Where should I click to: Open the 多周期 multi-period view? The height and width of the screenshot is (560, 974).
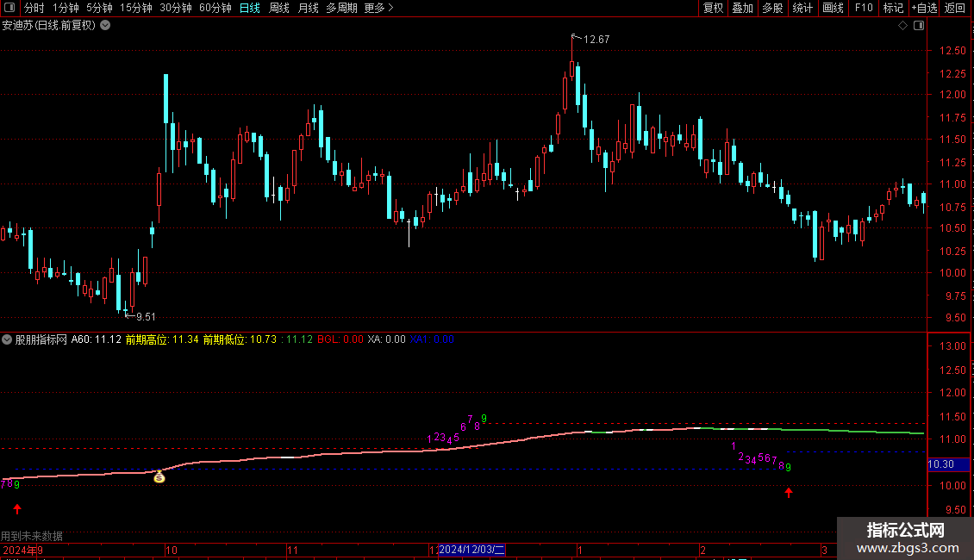341,8
